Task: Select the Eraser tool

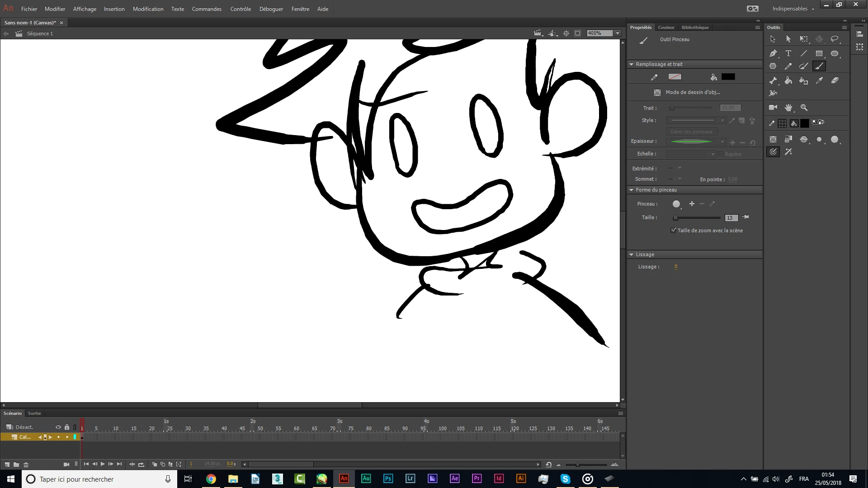Action: (x=835, y=80)
